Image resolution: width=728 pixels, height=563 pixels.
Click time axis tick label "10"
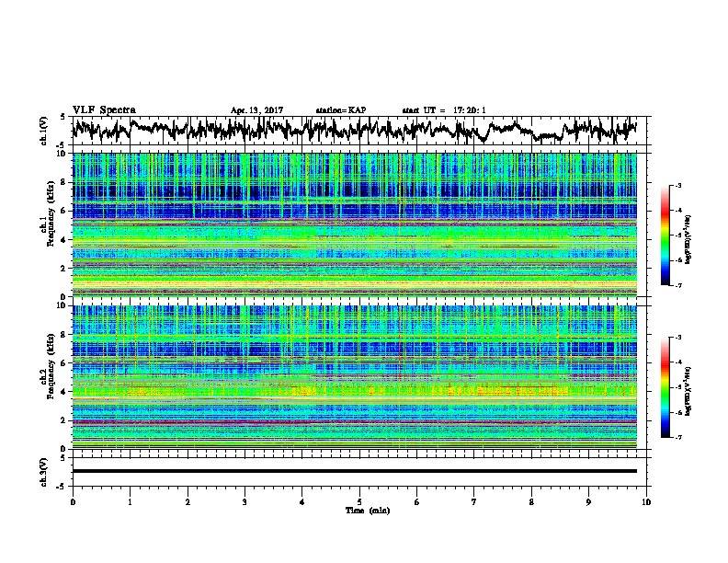(x=646, y=502)
